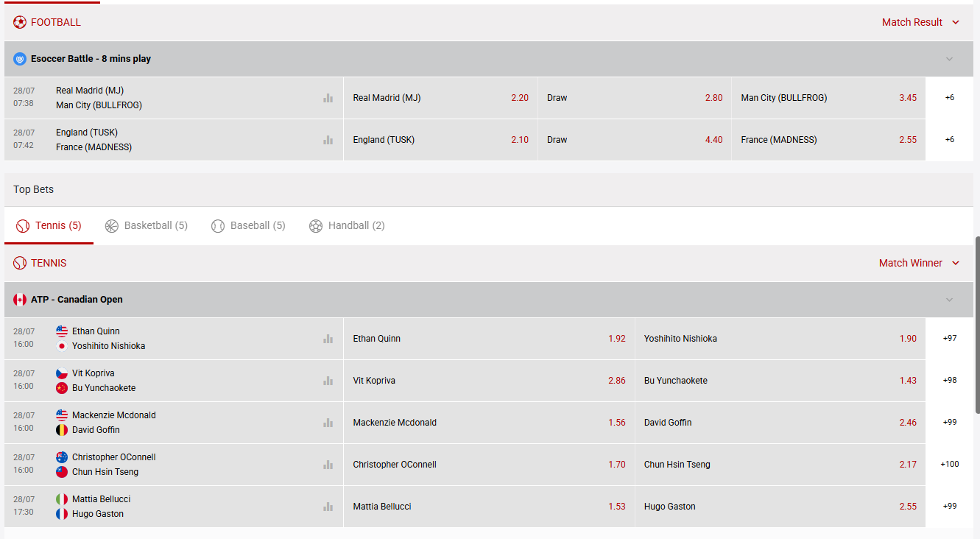Screen dimensions: 980x539
Task: Open the Match Winner market dropdown
Action: tap(919, 263)
